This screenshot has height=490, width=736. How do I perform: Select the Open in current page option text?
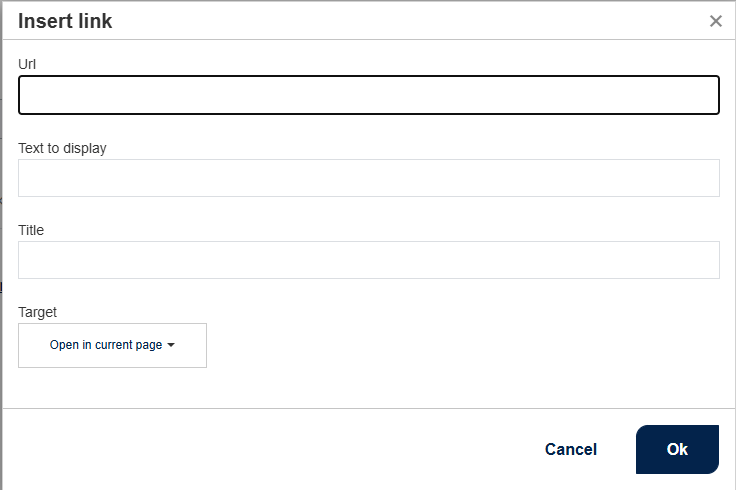click(106, 345)
